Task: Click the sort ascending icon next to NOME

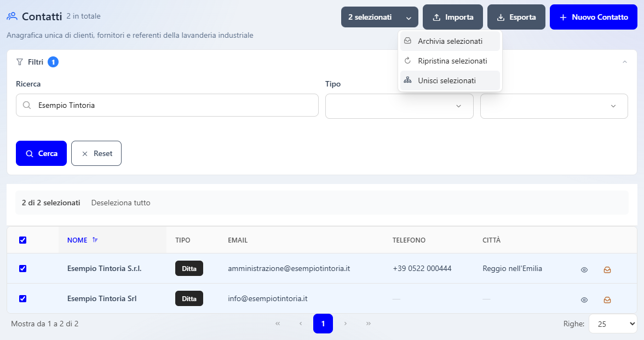Action: pos(95,240)
